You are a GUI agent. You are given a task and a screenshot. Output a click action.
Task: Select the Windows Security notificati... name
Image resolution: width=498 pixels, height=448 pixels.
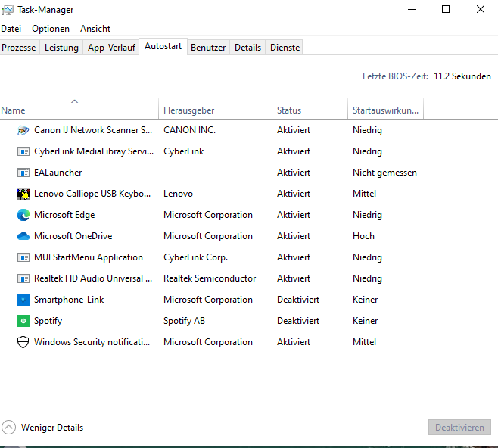pos(92,342)
